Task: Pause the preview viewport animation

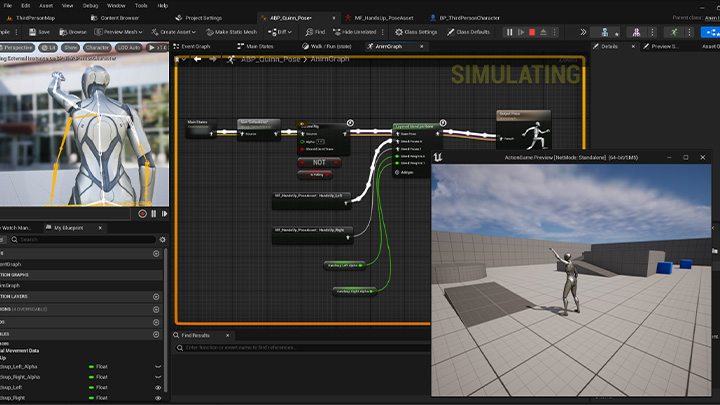Action: click(154, 214)
